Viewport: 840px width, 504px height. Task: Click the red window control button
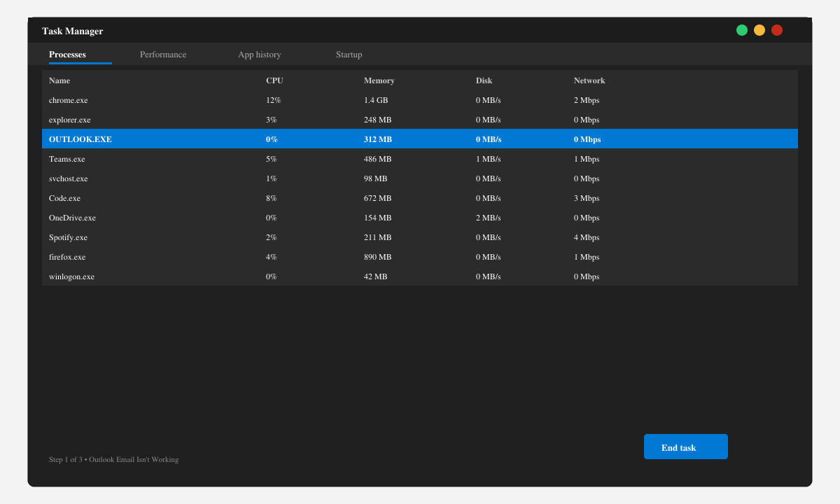(777, 30)
